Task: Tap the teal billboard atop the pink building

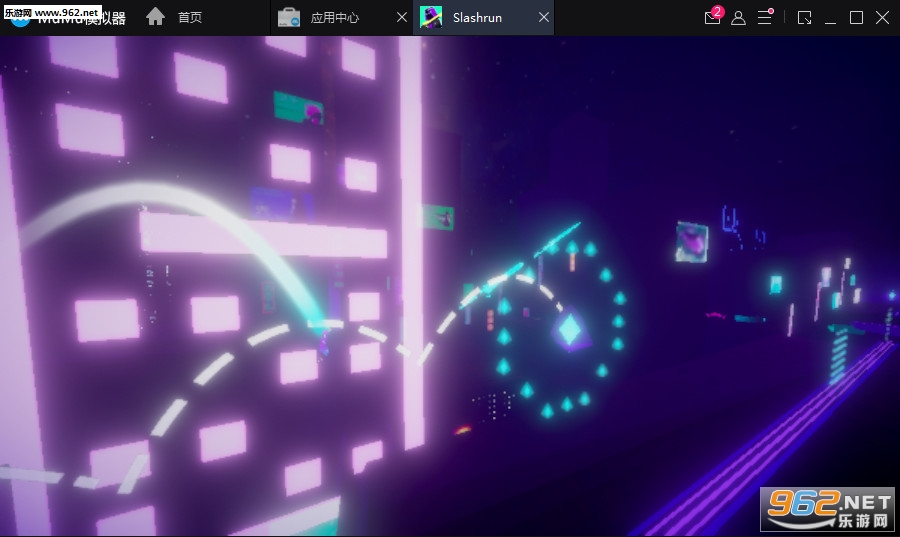Action: point(299,107)
